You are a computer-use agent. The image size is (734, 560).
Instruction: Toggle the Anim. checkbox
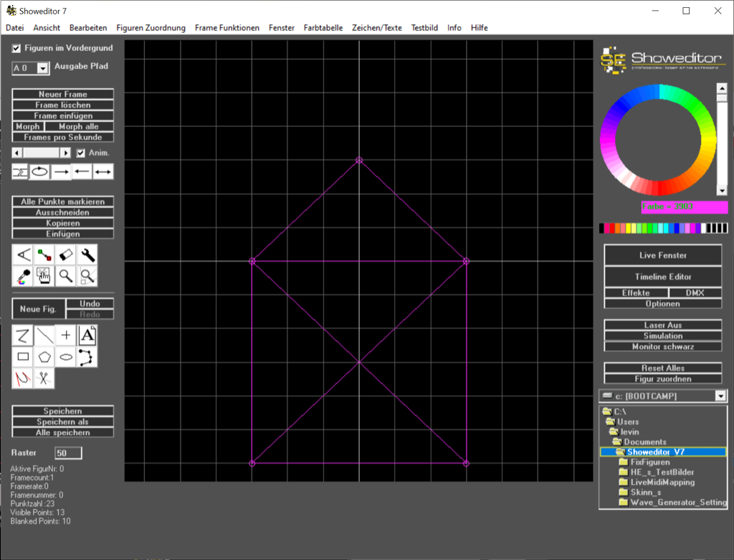[81, 153]
